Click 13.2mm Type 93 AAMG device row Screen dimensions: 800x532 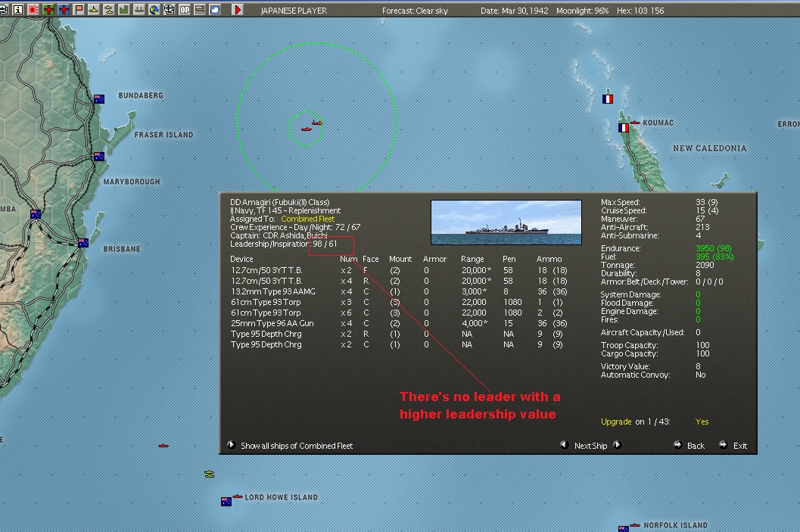pyautogui.click(x=399, y=292)
